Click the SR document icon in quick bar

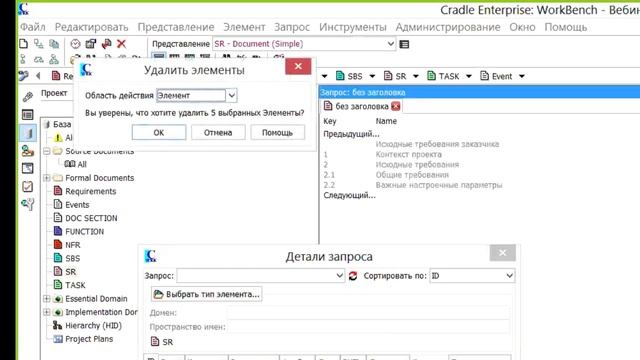click(x=388, y=76)
